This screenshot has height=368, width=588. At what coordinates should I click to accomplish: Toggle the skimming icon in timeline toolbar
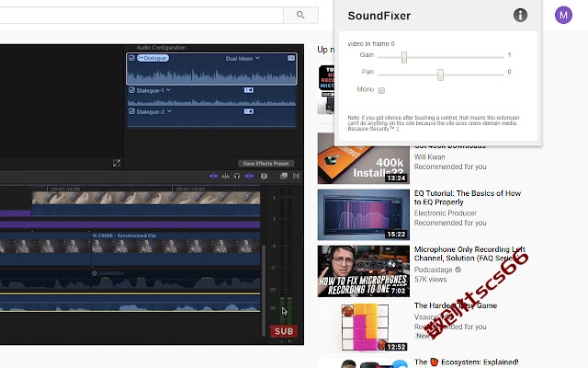coord(213,176)
